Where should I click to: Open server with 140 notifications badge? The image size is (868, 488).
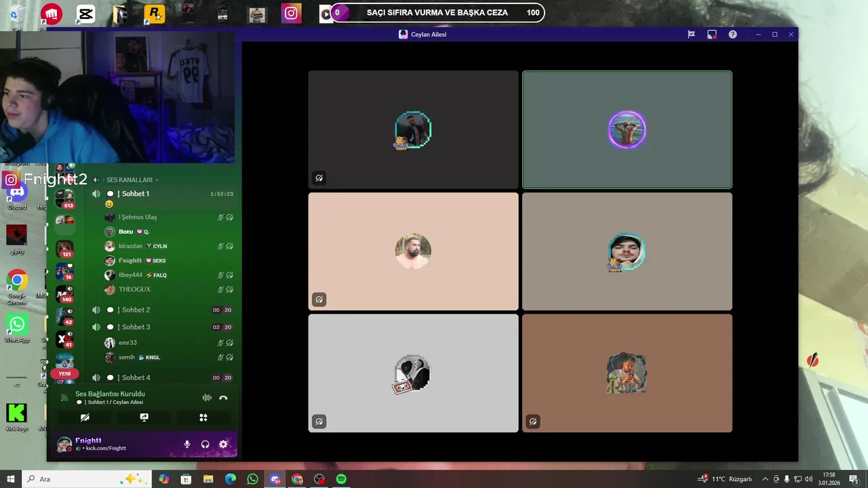pos(65,293)
